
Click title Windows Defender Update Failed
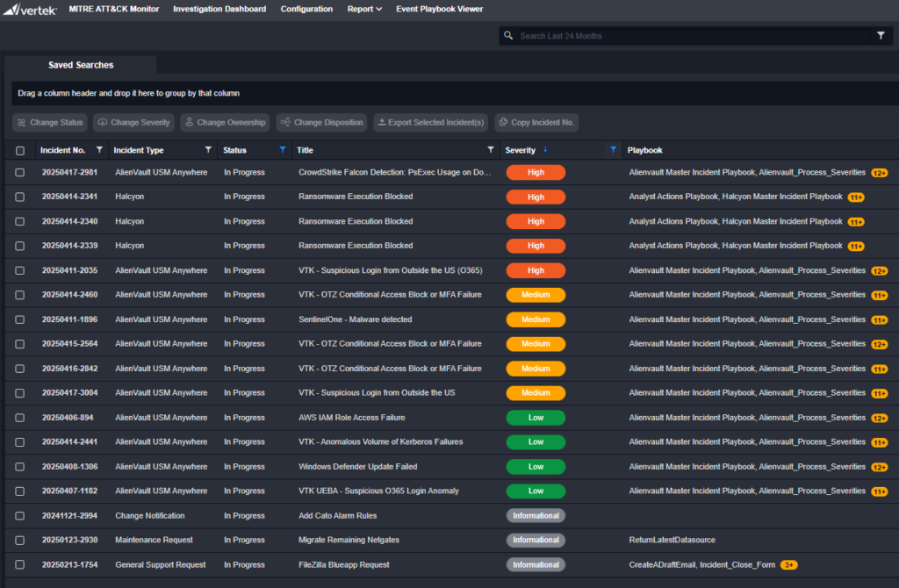pos(358,467)
